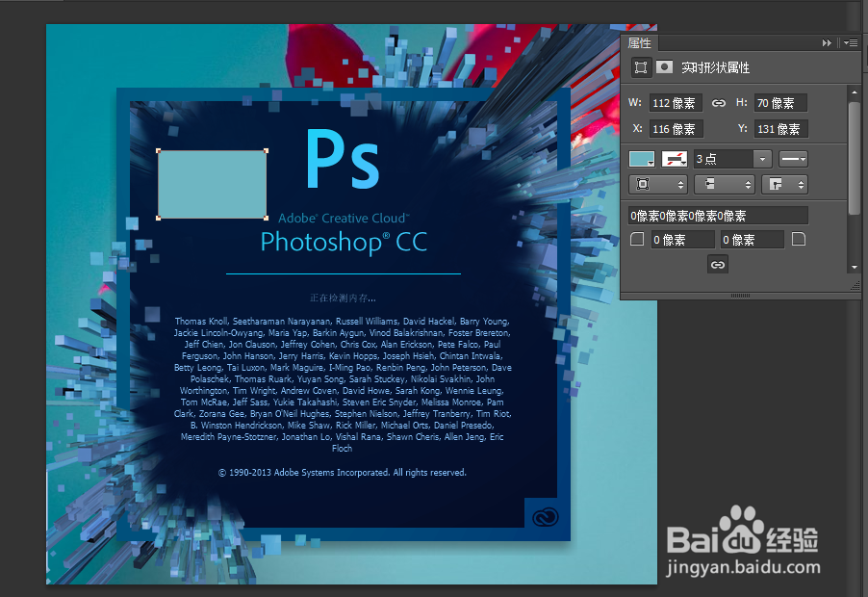Open the stroke line cap type dropdown
This screenshot has height=597, width=868.
724,185
